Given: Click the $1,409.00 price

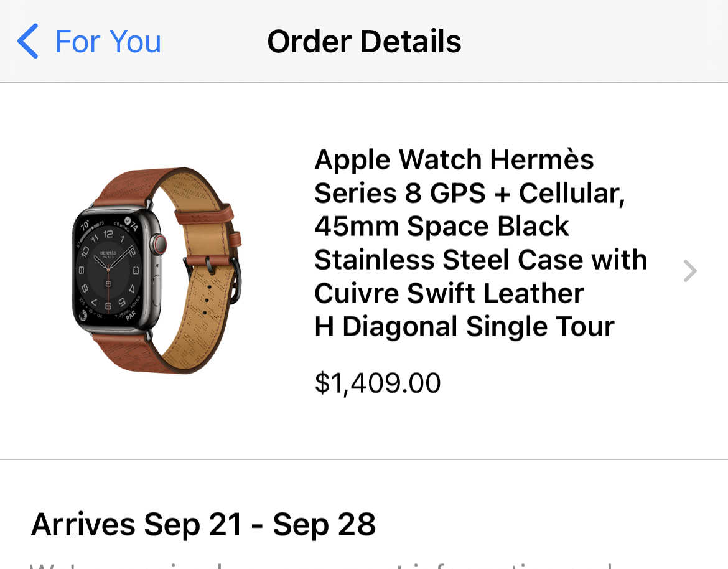Looking at the screenshot, I should click(378, 383).
